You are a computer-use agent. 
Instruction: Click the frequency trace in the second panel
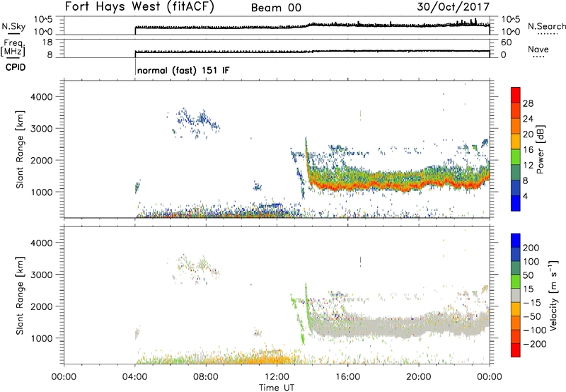tap(312, 51)
